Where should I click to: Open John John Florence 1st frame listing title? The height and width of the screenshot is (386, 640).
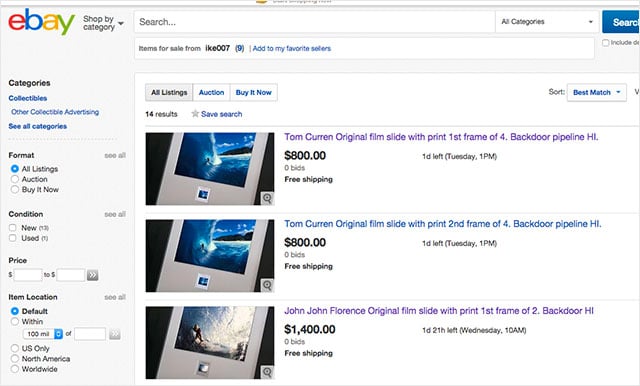pyautogui.click(x=439, y=311)
